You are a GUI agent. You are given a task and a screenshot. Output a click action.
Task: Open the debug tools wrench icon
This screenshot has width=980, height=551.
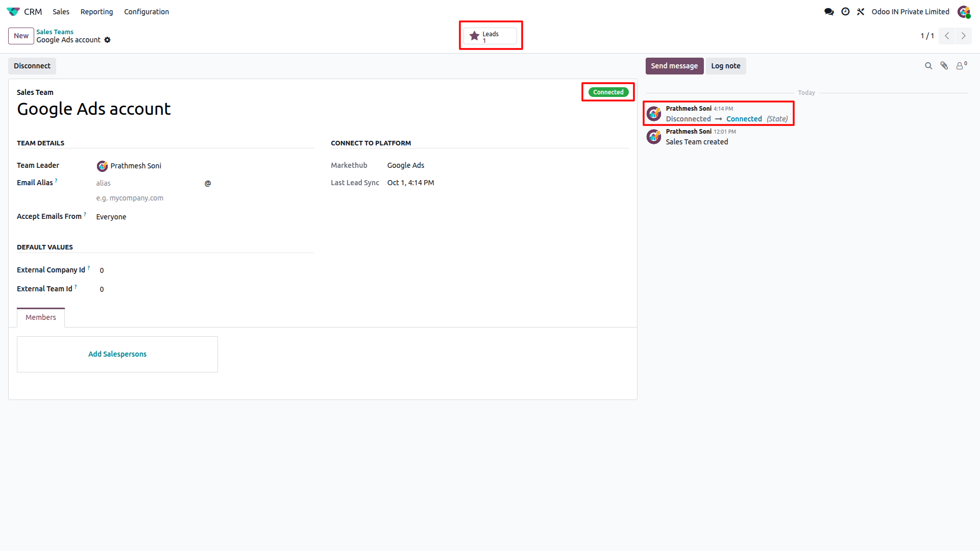click(861, 11)
